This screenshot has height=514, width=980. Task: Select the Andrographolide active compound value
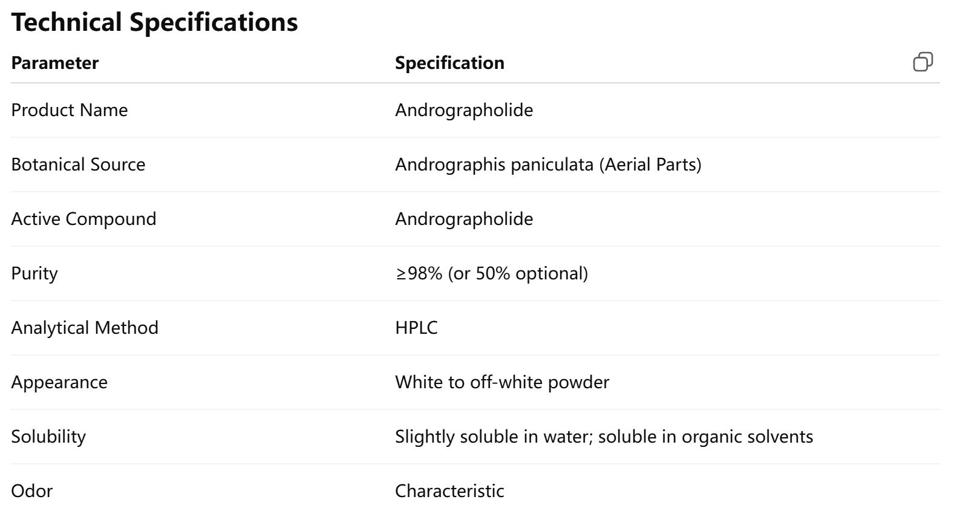[464, 219]
